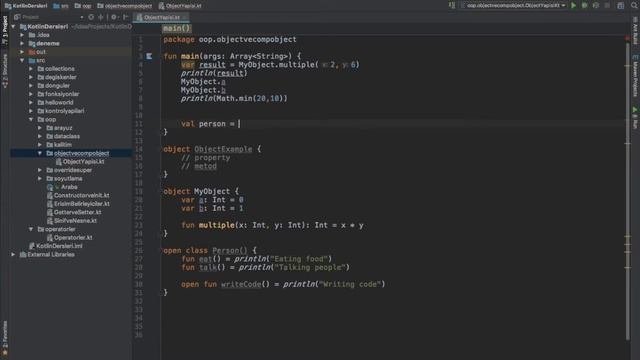Select the fonksiyonlar package in tree
Image resolution: width=640 pixels, height=360 pixels.
tap(62, 94)
